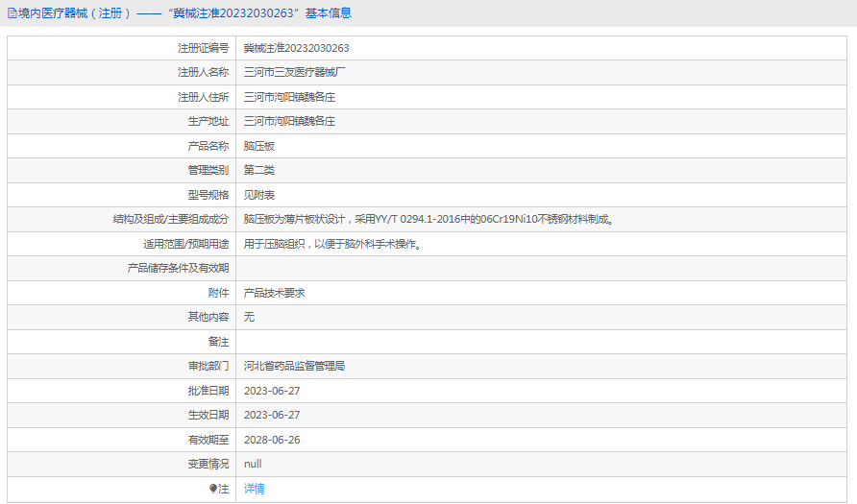Select product name 脑压板
Screen dimensions: 857x504
coord(259,146)
